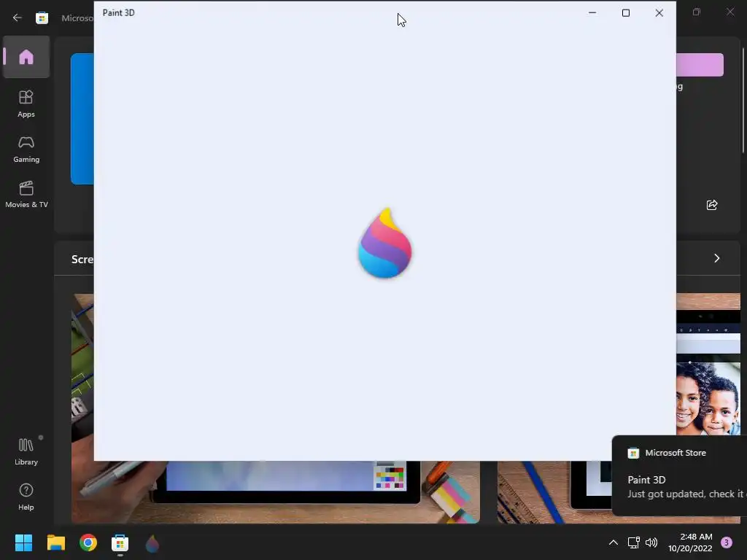Go back in Microsoft Store window

(18, 17)
